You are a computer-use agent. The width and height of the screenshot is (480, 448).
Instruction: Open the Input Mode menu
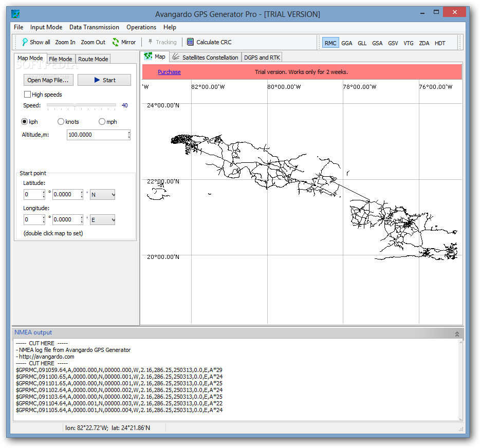(46, 27)
